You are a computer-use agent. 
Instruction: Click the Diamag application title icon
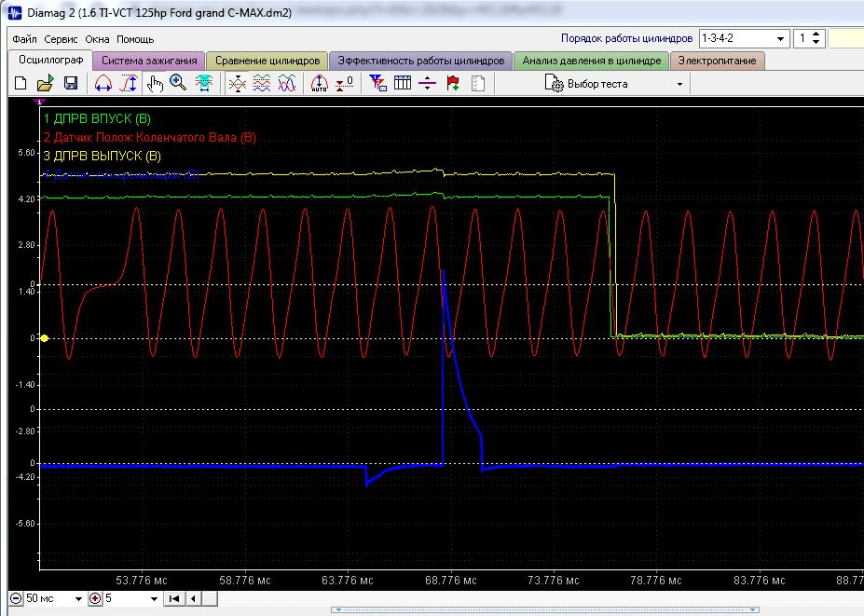click(x=14, y=13)
